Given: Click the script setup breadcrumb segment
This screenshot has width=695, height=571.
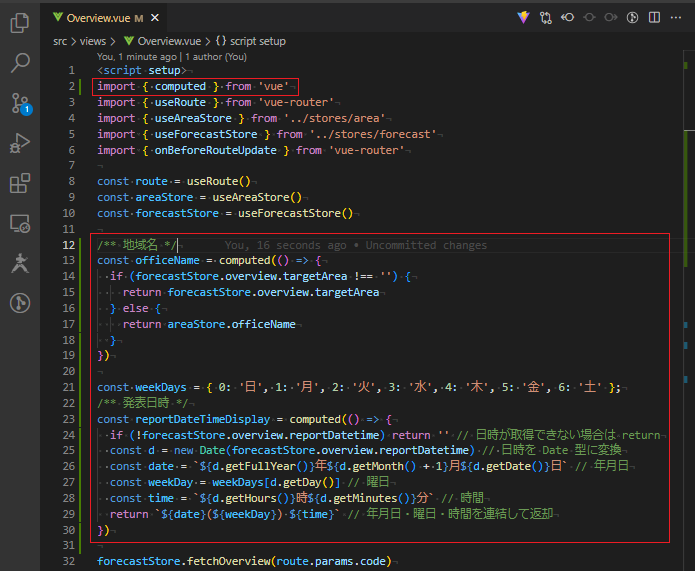Looking at the screenshot, I should tap(251, 41).
